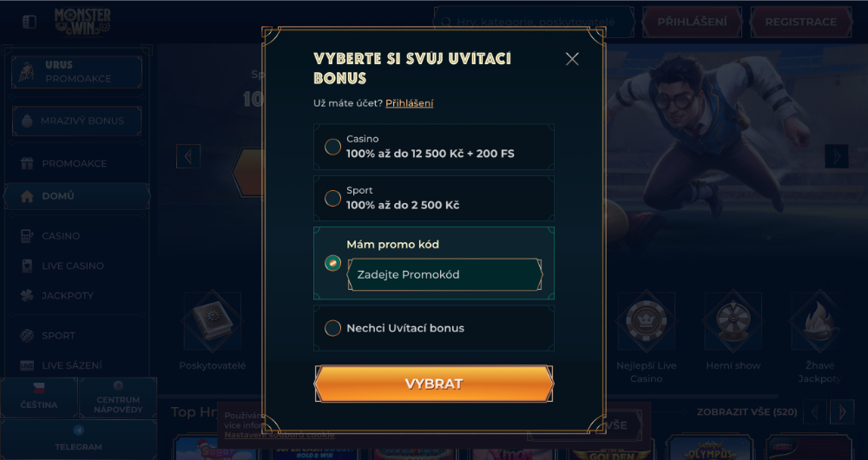Close the welcome bonus dialog
The height and width of the screenshot is (460, 868).
coord(572,59)
